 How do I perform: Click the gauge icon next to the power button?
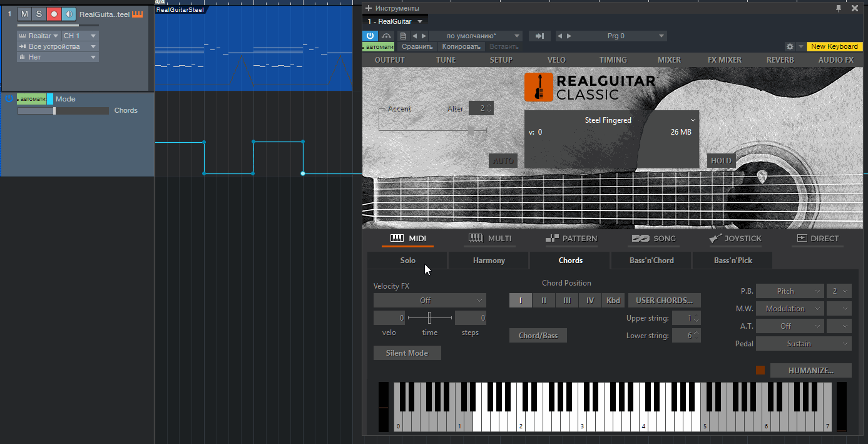coord(386,36)
